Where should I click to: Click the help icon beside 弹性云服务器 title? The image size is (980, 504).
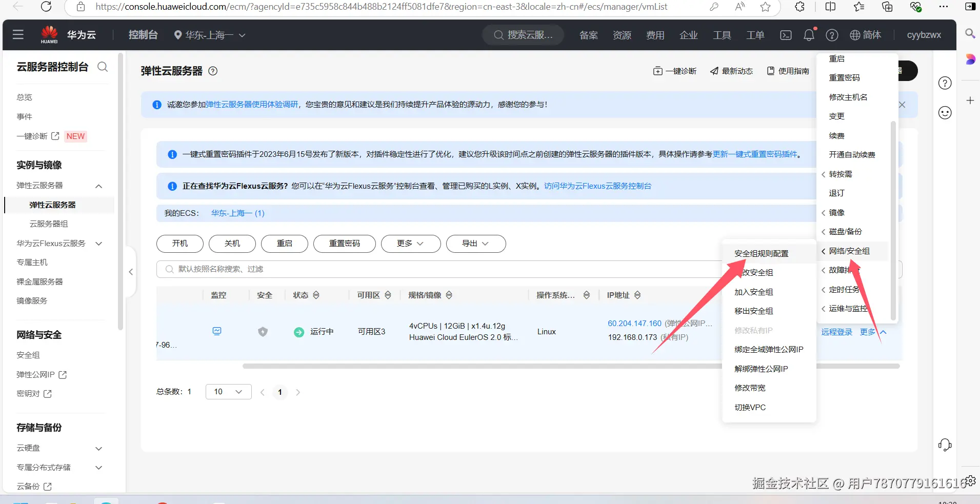pos(213,71)
